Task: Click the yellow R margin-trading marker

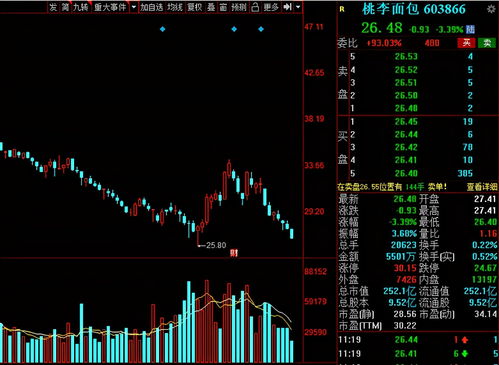Action: pos(342,10)
